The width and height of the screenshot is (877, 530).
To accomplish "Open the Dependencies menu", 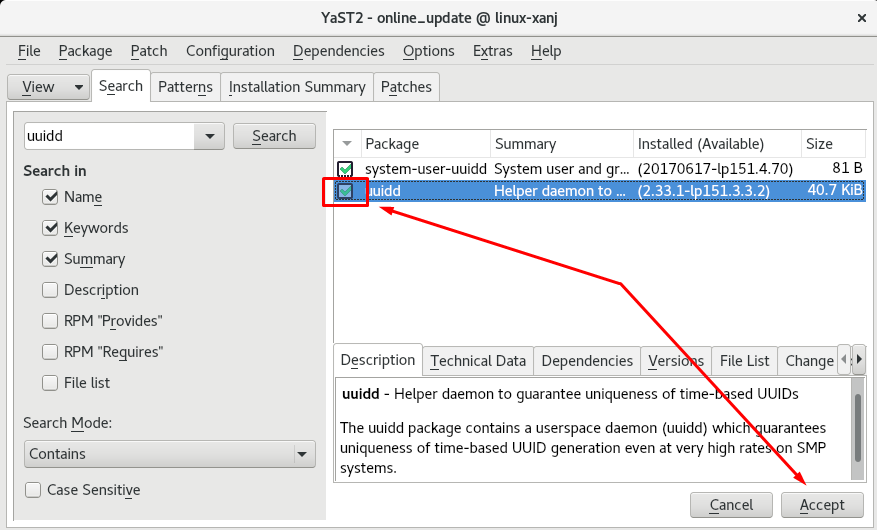I will (x=338, y=51).
